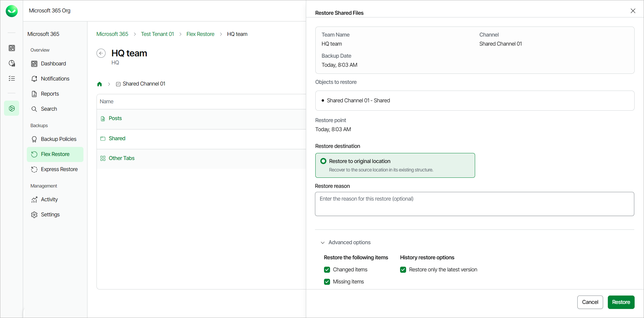Click Test Tenant 01 breadcrumb link

[x=157, y=34]
